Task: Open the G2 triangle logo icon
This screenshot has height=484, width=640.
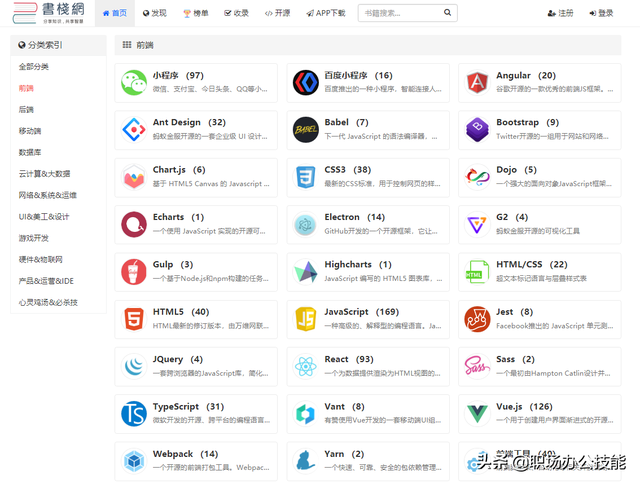Action: pos(477,224)
